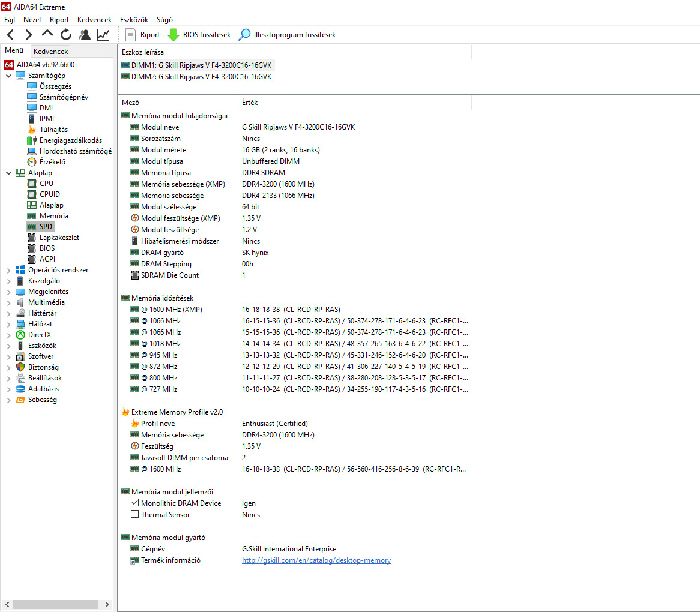The width and height of the screenshot is (700, 612).
Task: Expand the Kiszolgáló node
Action: 8,281
